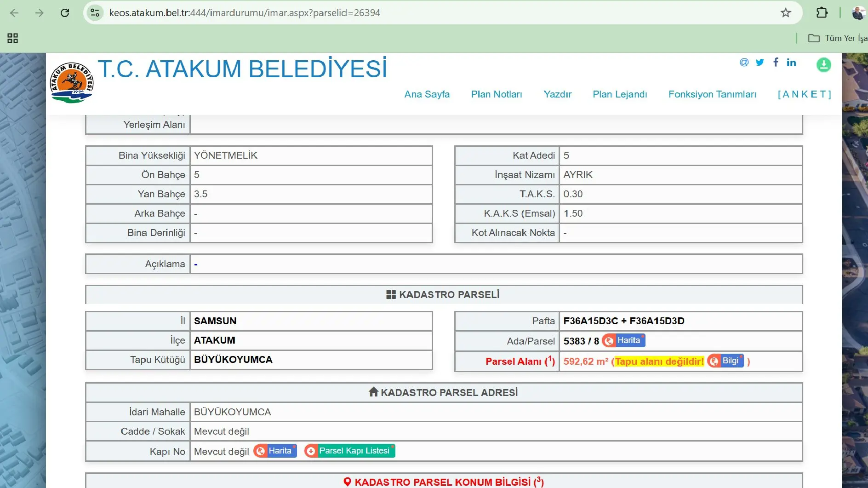
Task: Click the BÜYÜKOYUMCA Tapu Kütüğü value
Action: point(233,360)
